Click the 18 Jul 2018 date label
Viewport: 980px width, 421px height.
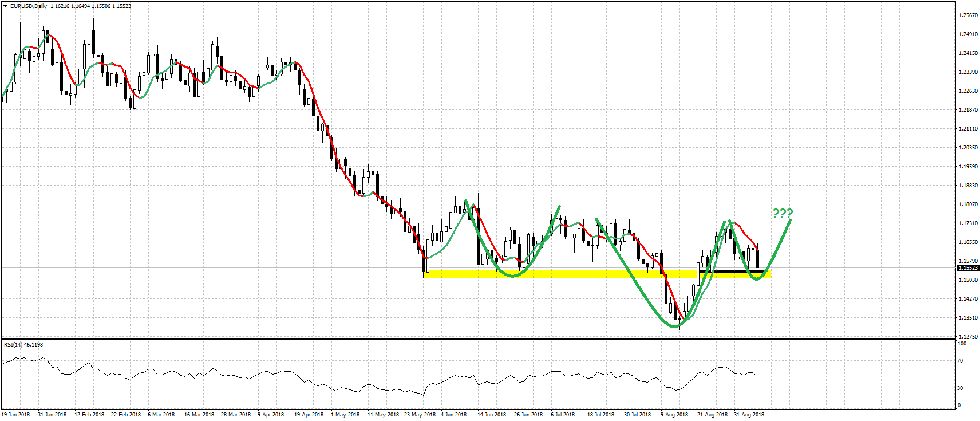point(600,415)
